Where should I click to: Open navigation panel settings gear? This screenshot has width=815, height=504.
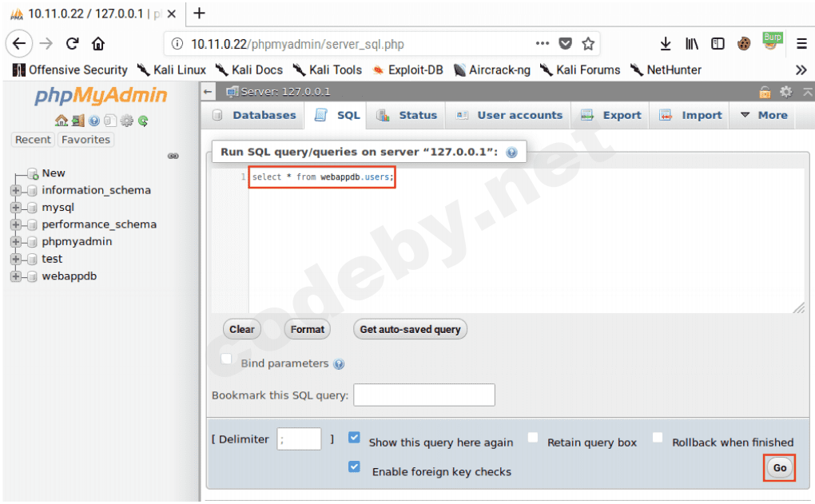click(126, 121)
